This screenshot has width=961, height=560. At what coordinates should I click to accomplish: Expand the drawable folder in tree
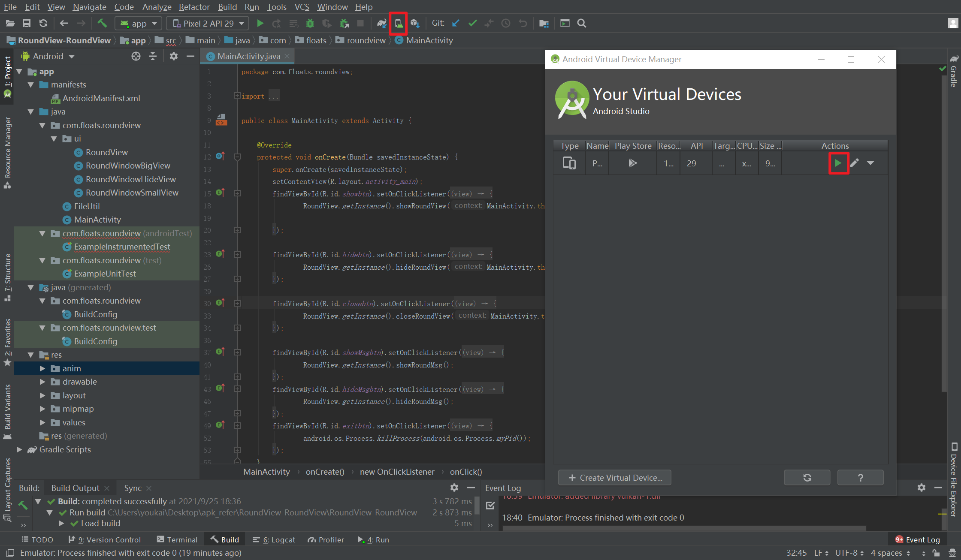(x=42, y=382)
